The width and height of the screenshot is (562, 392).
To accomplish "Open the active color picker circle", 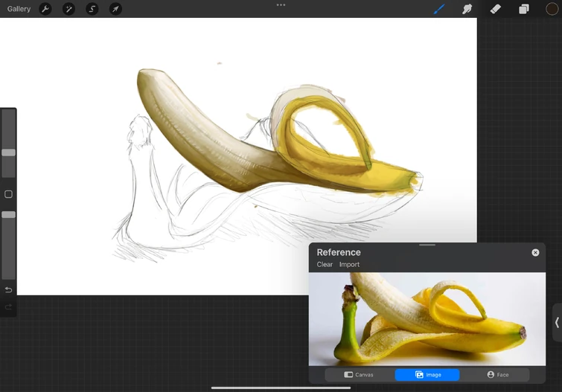I will click(552, 9).
